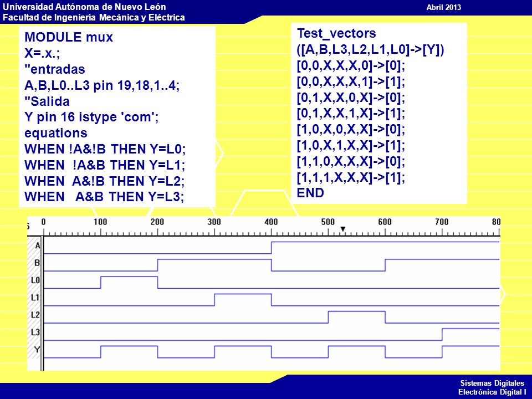Click 'WHEN A&!B THEN Y=L2;' line
532x399 pixels.
[x=105, y=181]
